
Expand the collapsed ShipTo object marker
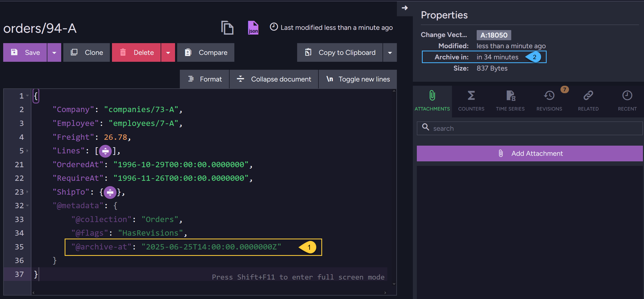point(110,192)
